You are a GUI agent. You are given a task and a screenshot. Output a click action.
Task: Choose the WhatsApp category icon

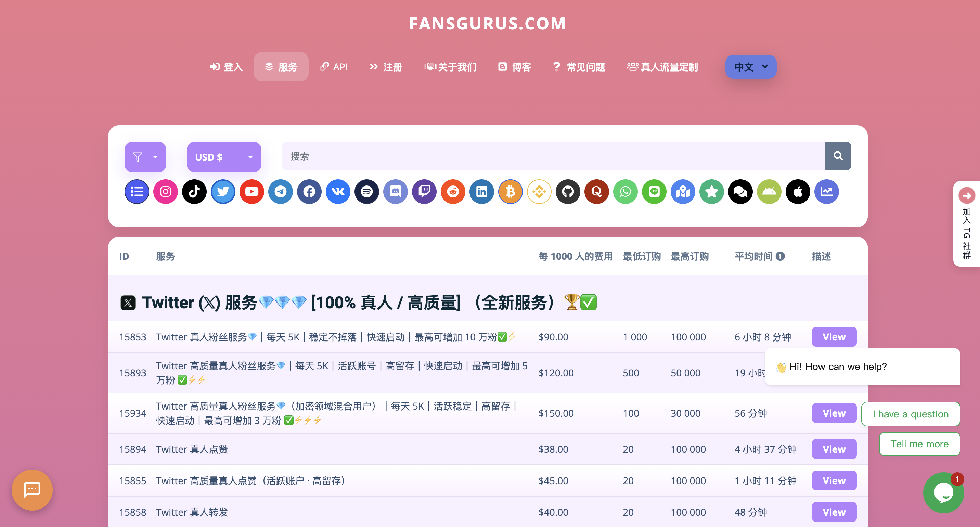(x=626, y=191)
